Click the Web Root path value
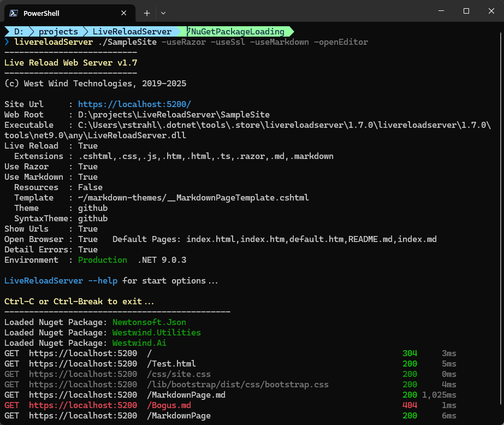The width and height of the screenshot is (504, 425). point(174,115)
